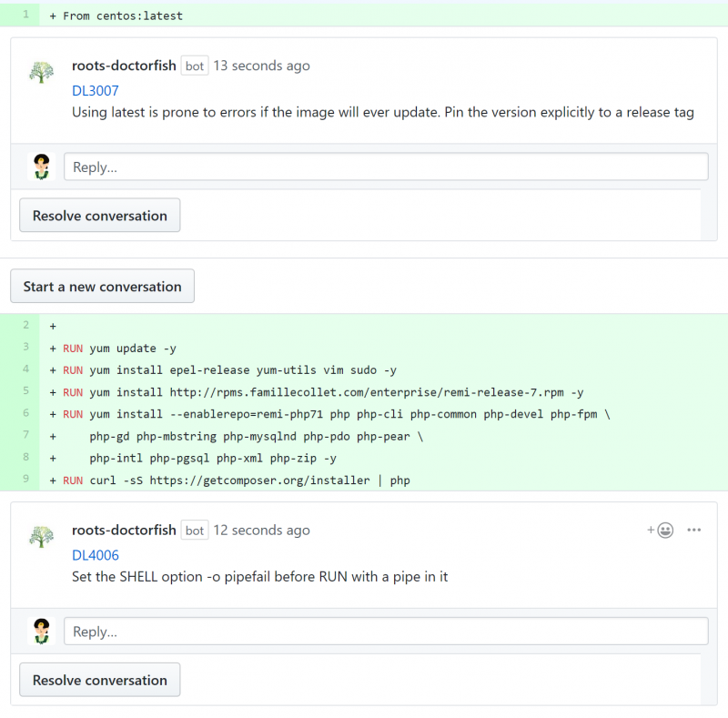Resolve the DL3007 conversation

pyautogui.click(x=100, y=216)
